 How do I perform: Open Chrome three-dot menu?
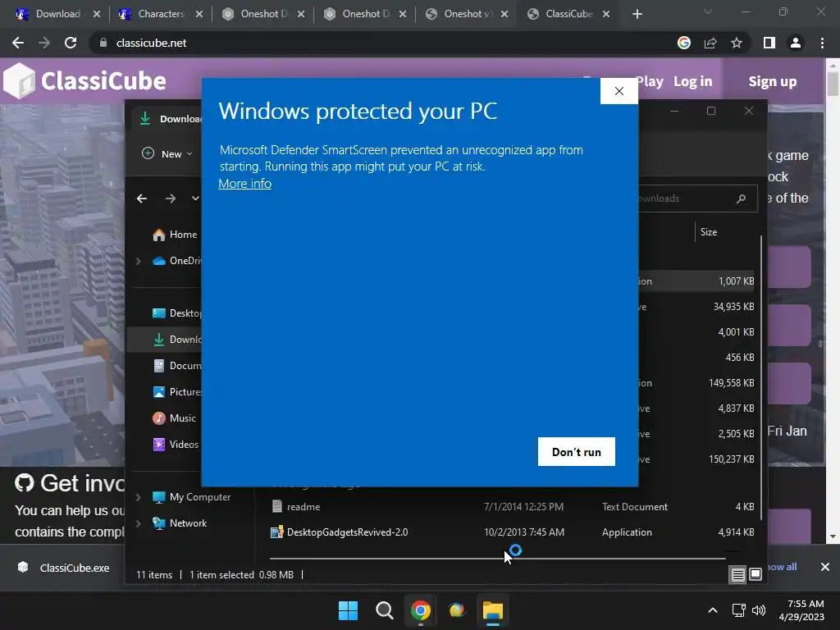tap(822, 43)
